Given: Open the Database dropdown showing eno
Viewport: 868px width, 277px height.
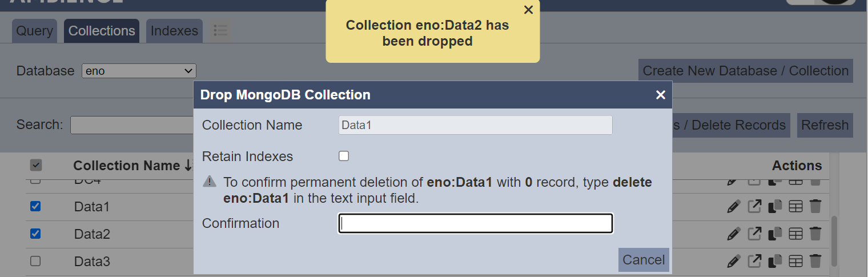Looking at the screenshot, I should pyautogui.click(x=139, y=71).
